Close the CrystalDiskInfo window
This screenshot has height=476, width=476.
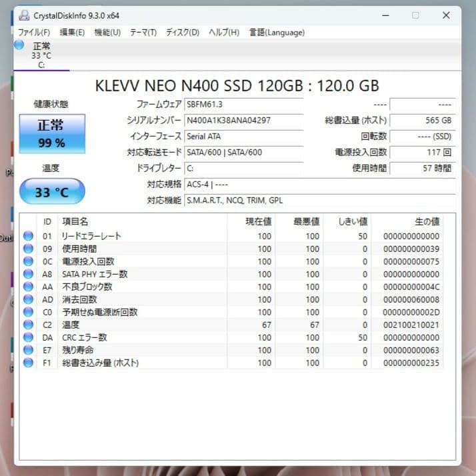[446, 15]
